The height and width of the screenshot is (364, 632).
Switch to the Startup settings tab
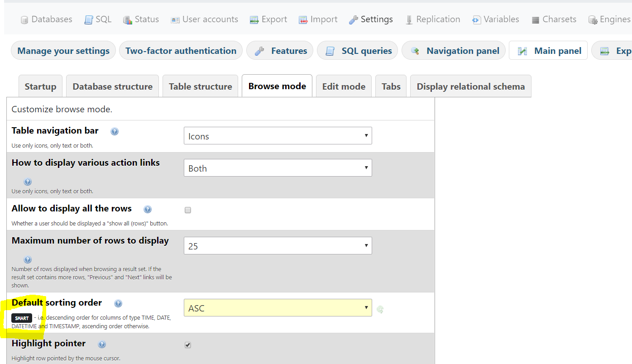(40, 86)
